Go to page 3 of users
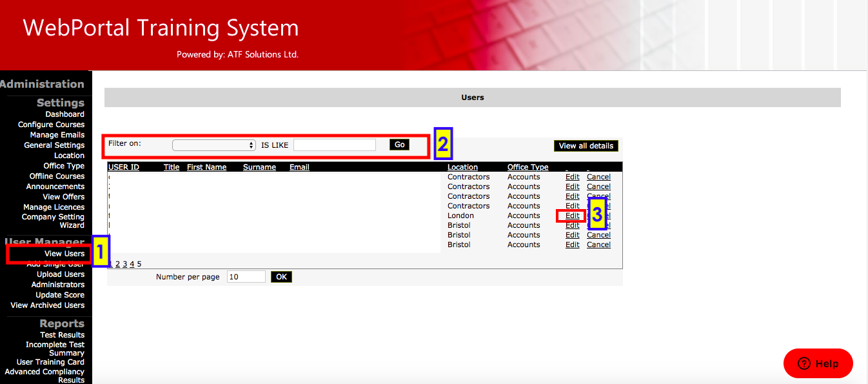This screenshot has width=868, height=384. pyautogui.click(x=125, y=264)
